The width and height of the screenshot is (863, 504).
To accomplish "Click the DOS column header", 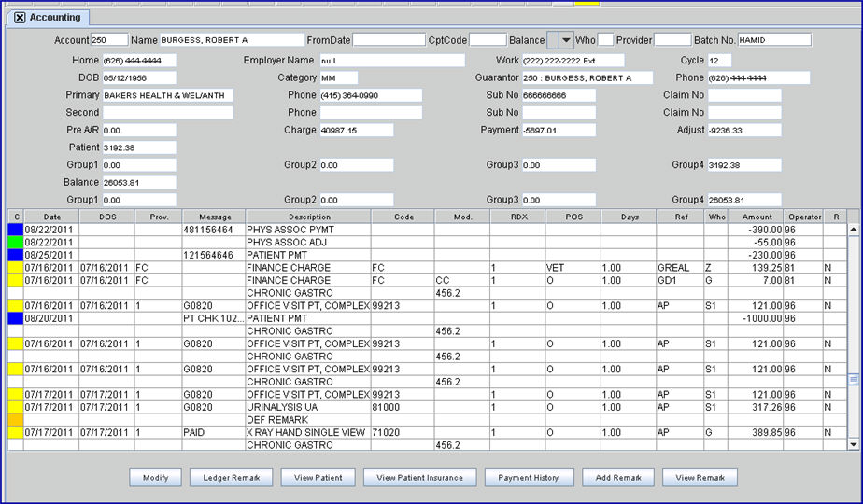I will pos(107,217).
